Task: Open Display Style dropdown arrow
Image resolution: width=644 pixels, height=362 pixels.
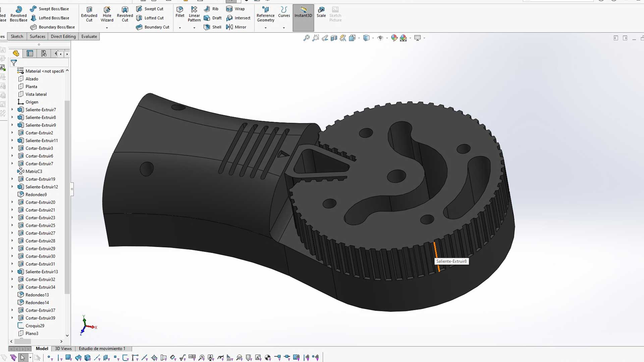Action: click(373, 38)
